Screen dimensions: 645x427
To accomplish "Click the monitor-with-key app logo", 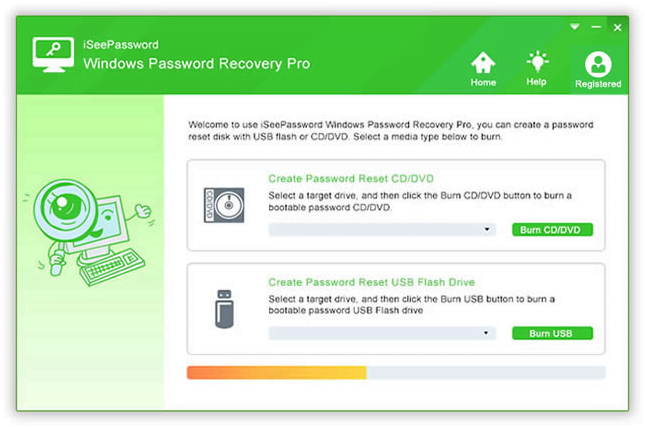I will click(53, 54).
